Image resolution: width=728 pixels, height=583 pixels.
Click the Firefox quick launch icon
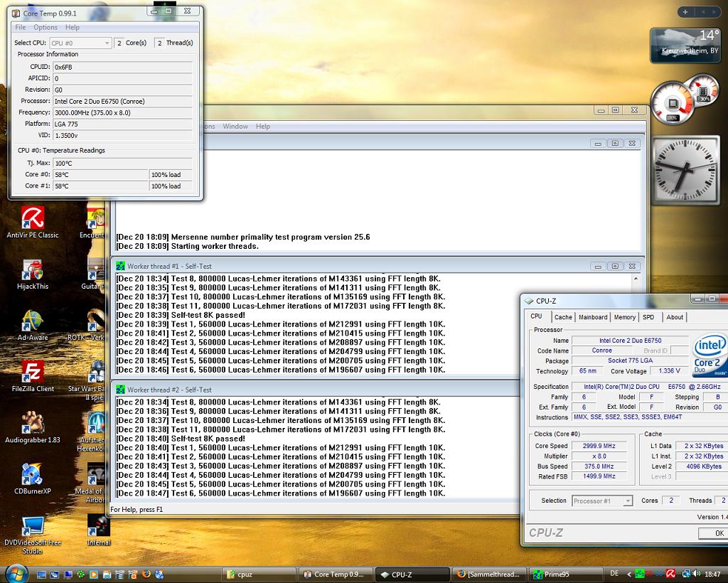[x=146, y=574]
